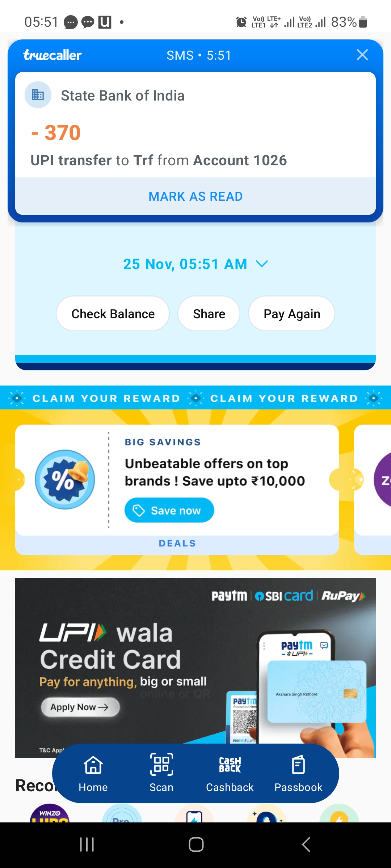Close the Truecaller SMS popup
Image resolution: width=391 pixels, height=868 pixels.
(362, 55)
